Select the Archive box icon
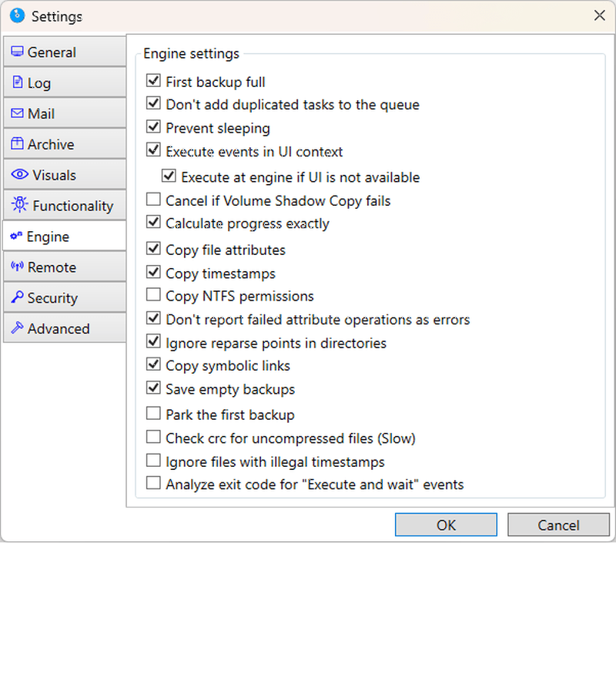This screenshot has height=678, width=616. coord(17,143)
